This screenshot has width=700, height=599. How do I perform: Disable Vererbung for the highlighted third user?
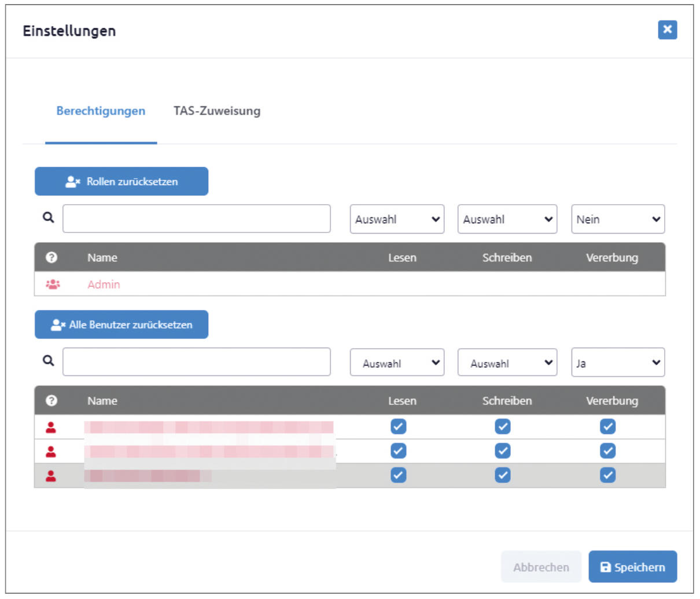tap(607, 475)
